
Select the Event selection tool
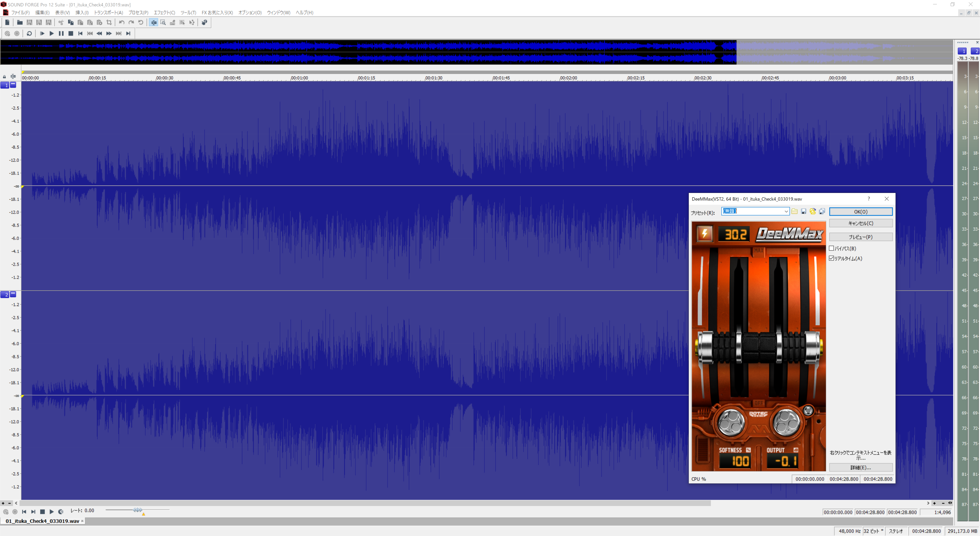(182, 22)
